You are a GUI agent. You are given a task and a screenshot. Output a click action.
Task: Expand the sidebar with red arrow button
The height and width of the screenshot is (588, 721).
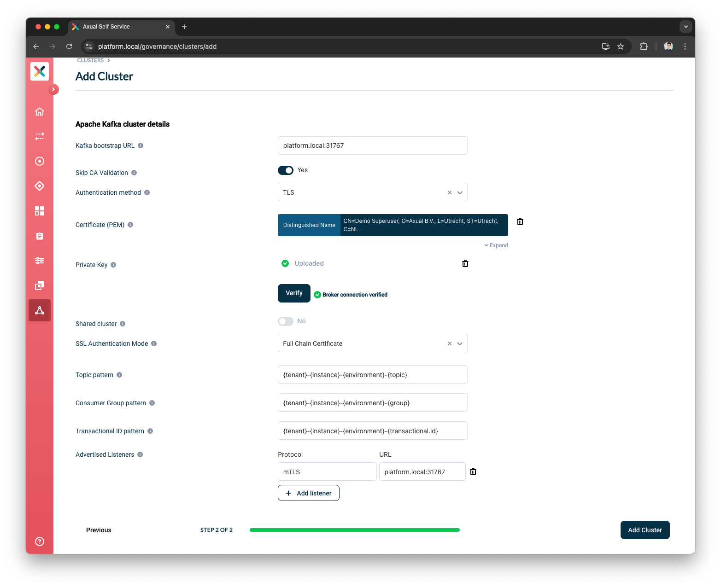click(x=53, y=89)
